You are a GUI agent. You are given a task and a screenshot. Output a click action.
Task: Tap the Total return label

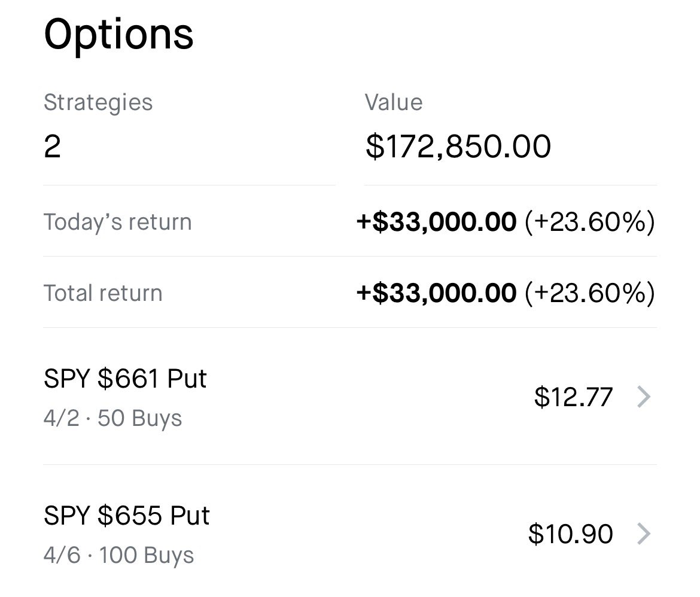tap(103, 293)
